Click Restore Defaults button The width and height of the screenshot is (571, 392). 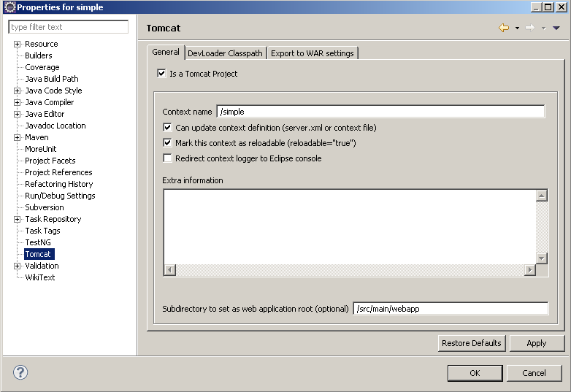pyautogui.click(x=472, y=343)
